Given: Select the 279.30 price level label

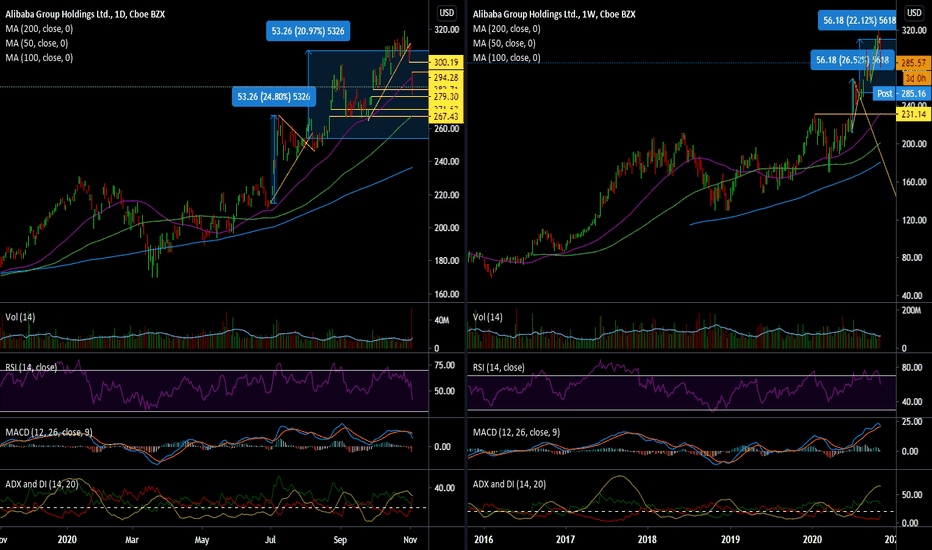Looking at the screenshot, I should 446,96.
